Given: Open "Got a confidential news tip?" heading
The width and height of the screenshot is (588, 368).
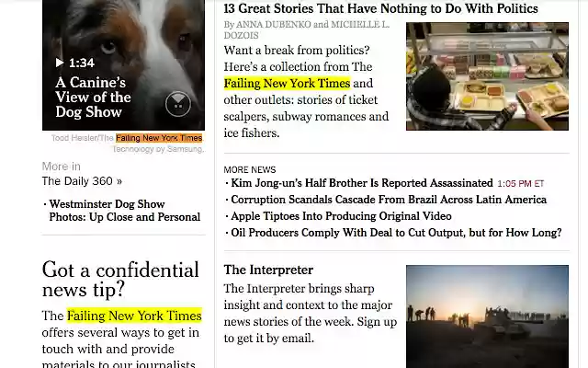Looking at the screenshot, I should pyautogui.click(x=120, y=280).
